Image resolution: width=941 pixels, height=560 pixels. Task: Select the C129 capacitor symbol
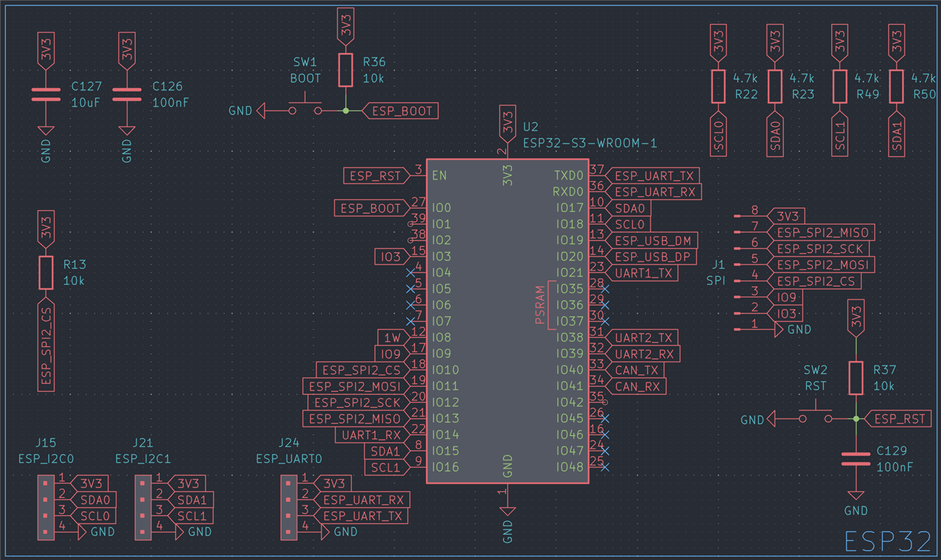856,459
